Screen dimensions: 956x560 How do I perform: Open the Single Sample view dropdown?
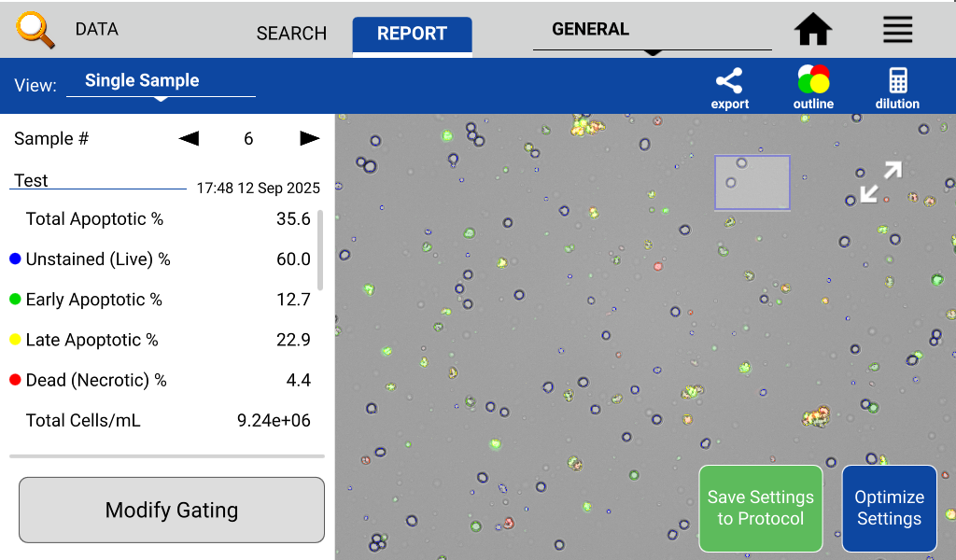coord(161,82)
